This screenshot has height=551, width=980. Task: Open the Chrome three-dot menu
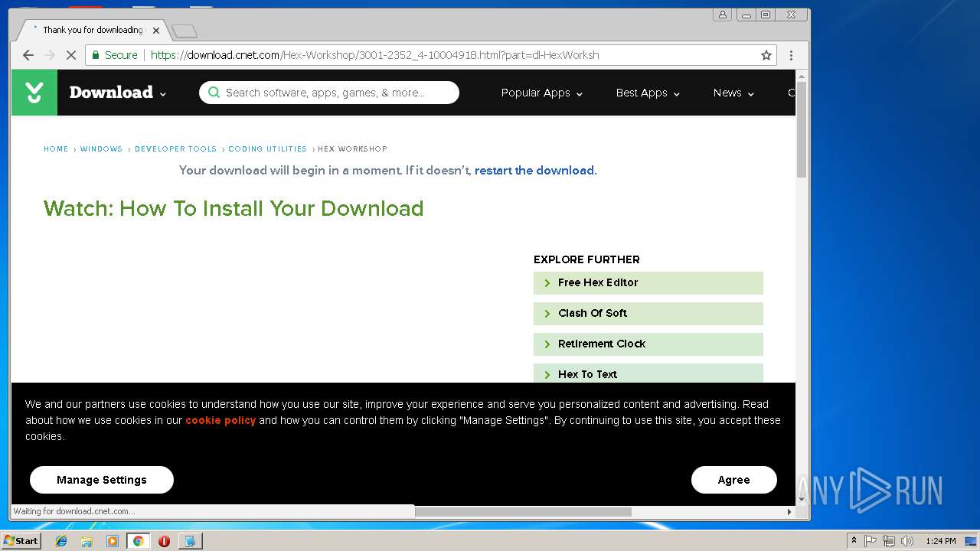point(791,55)
